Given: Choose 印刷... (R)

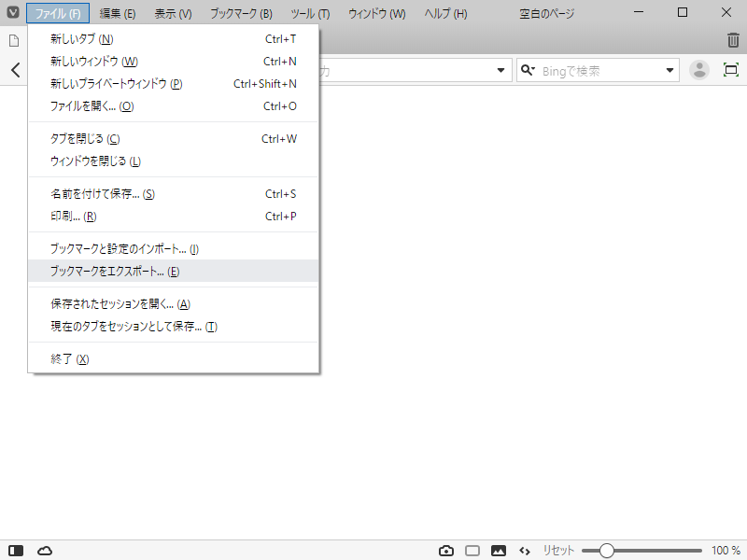Looking at the screenshot, I should tap(174, 217).
